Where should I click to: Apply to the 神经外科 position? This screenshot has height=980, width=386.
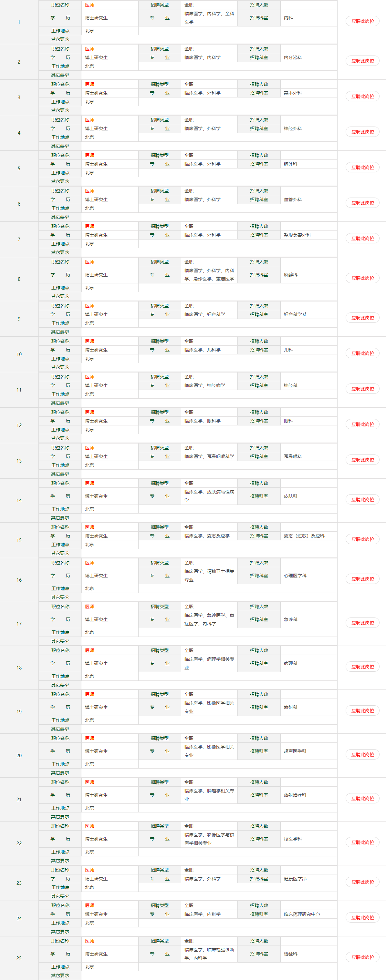pos(362,132)
